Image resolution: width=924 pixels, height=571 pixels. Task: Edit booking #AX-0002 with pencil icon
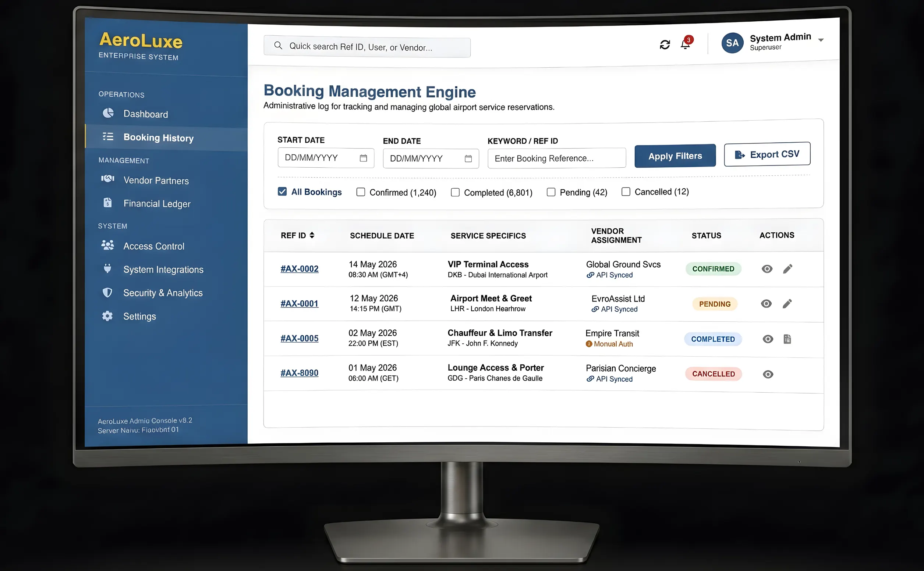tap(787, 269)
